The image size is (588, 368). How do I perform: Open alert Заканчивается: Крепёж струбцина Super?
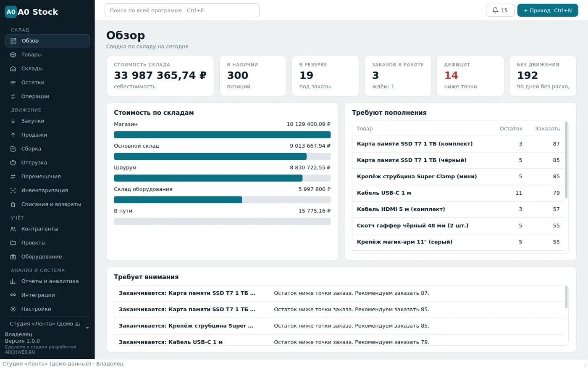339,326
